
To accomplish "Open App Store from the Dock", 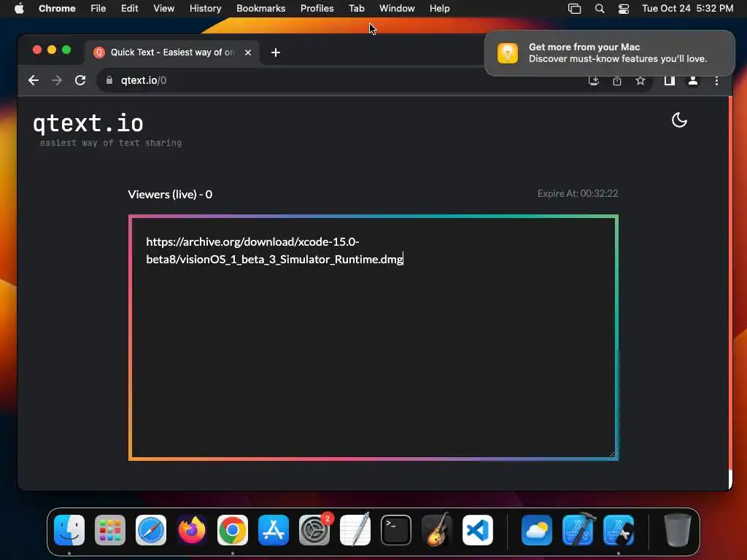I will (x=274, y=529).
